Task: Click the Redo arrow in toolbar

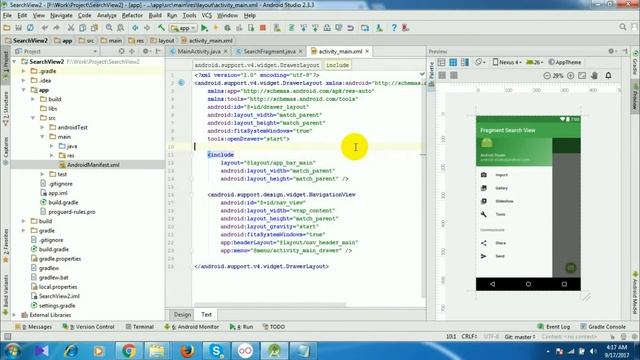Action: [x=56, y=28]
